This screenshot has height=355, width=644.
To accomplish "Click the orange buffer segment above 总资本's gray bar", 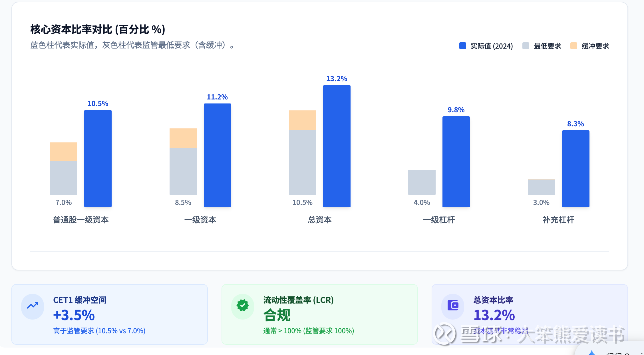I will coord(303,120).
